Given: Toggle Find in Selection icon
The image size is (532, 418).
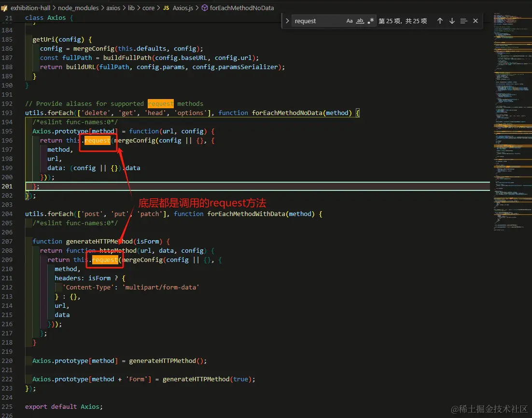Looking at the screenshot, I should tap(464, 21).
